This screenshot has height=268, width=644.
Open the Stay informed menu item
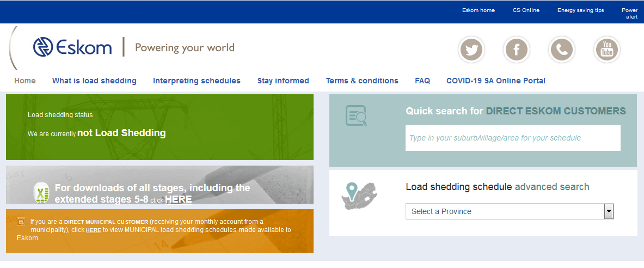283,81
